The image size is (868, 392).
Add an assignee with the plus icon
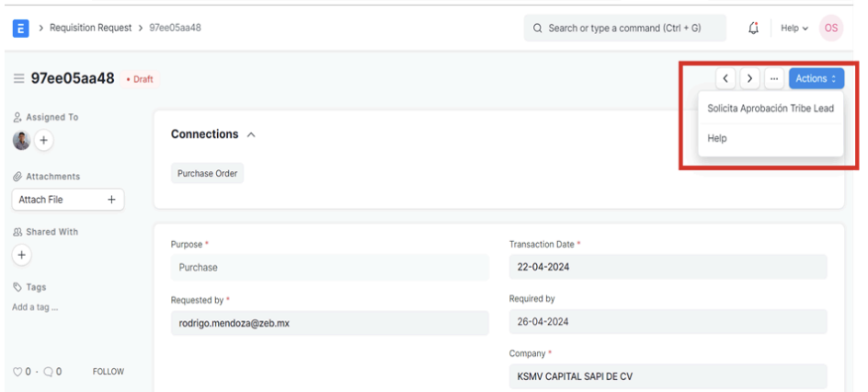coord(42,141)
